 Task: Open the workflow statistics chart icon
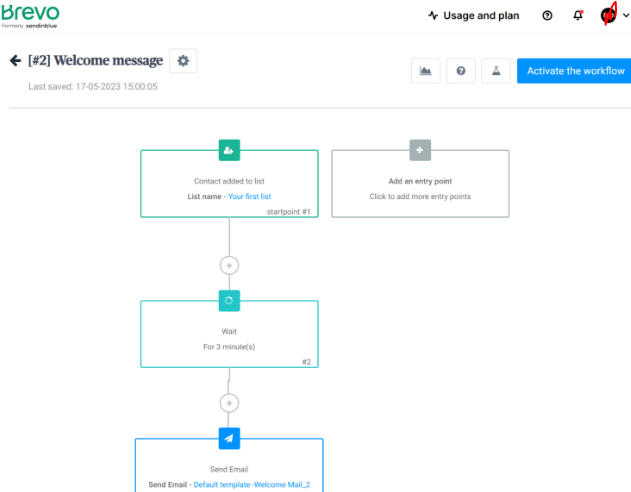point(426,71)
